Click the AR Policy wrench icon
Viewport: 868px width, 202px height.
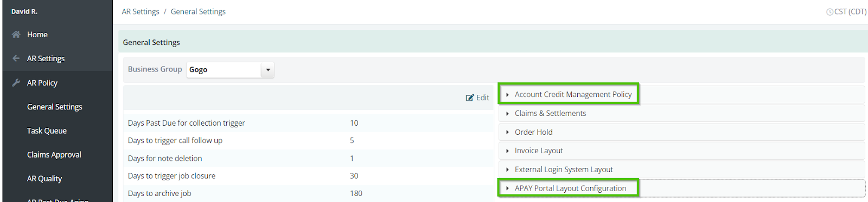(16, 83)
